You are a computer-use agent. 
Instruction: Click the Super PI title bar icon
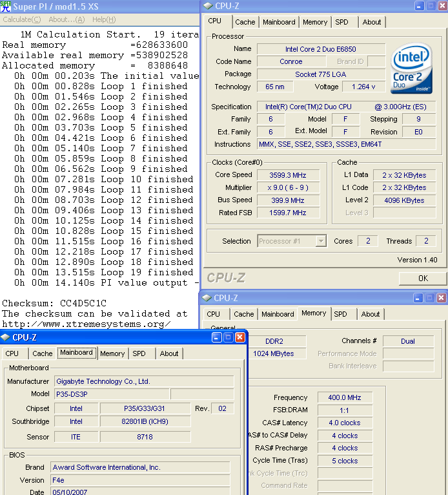coord(6,6)
